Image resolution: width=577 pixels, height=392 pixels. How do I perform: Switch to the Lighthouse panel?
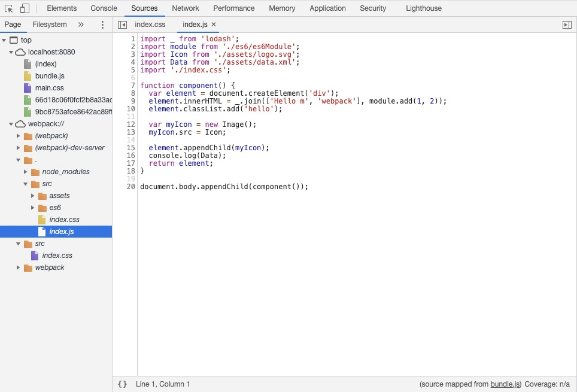[424, 8]
